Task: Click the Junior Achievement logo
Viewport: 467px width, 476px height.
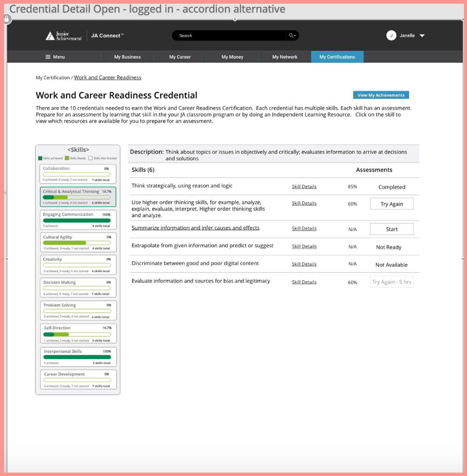Action: [x=63, y=36]
